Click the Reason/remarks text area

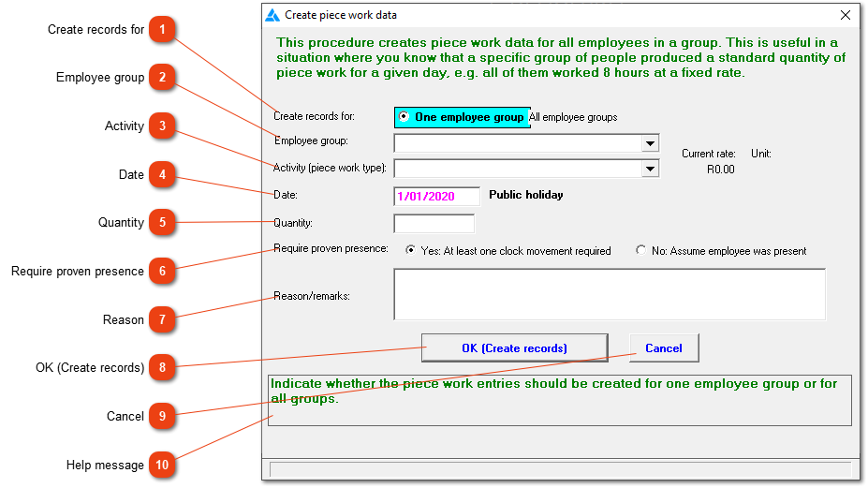click(x=610, y=294)
